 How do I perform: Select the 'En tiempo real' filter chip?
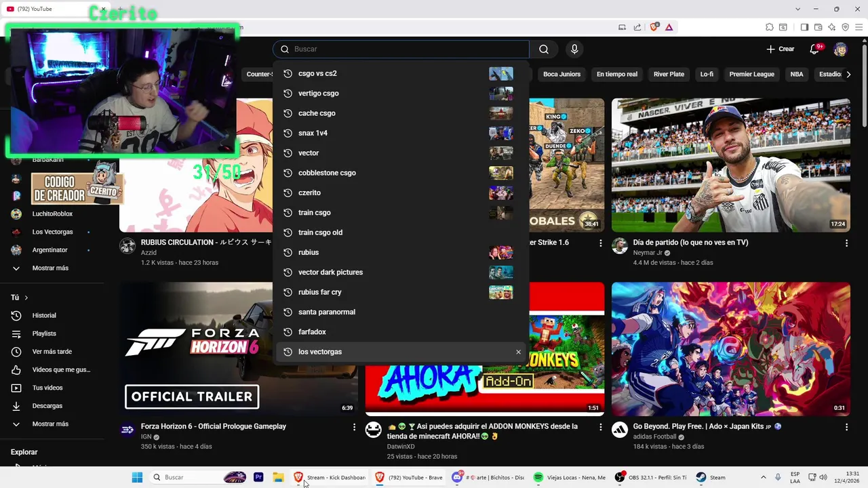tap(617, 74)
